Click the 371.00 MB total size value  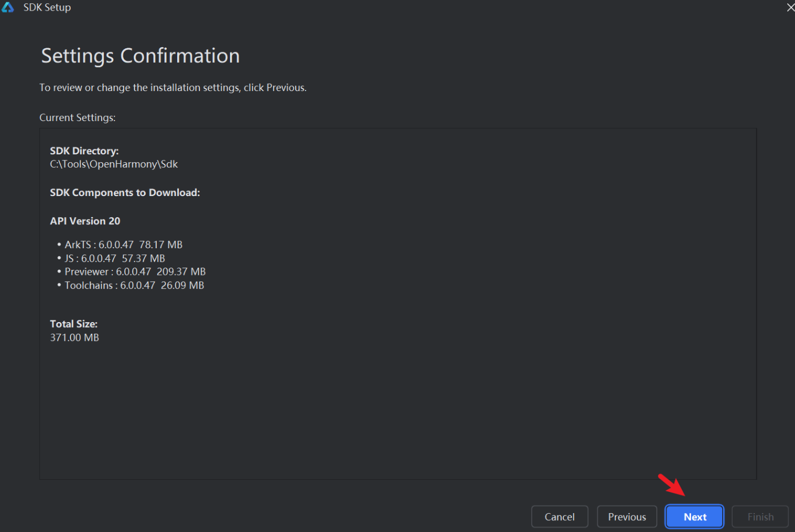(x=74, y=338)
